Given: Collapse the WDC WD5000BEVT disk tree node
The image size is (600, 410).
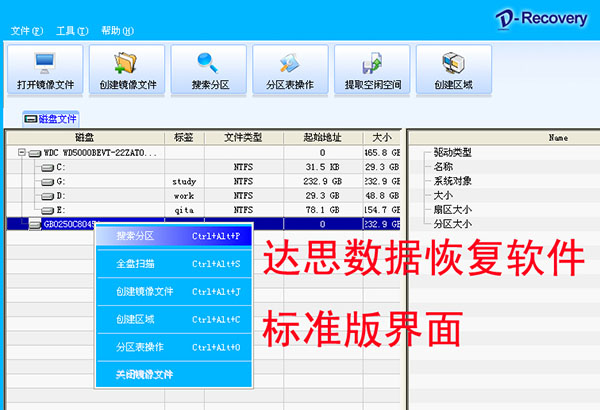Looking at the screenshot, I should coord(22,152).
